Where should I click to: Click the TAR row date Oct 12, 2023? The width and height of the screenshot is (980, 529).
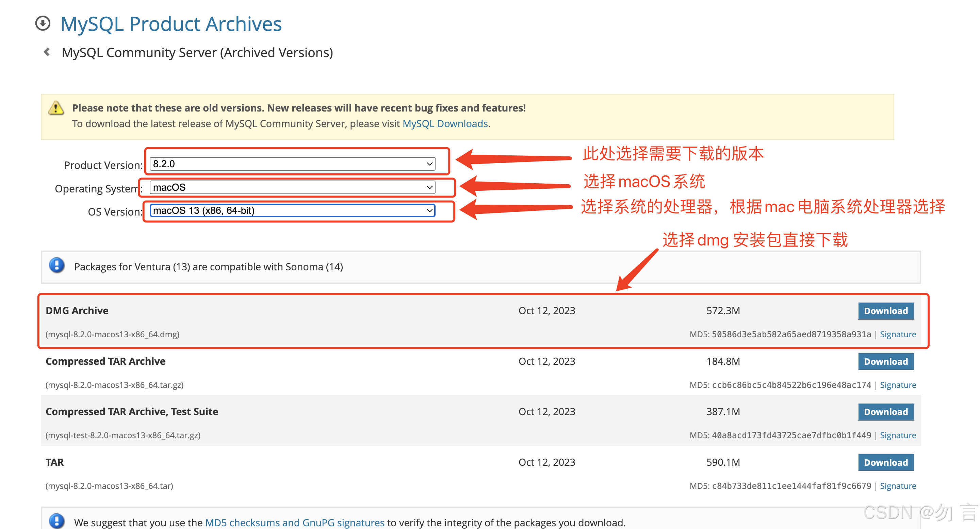point(547,462)
